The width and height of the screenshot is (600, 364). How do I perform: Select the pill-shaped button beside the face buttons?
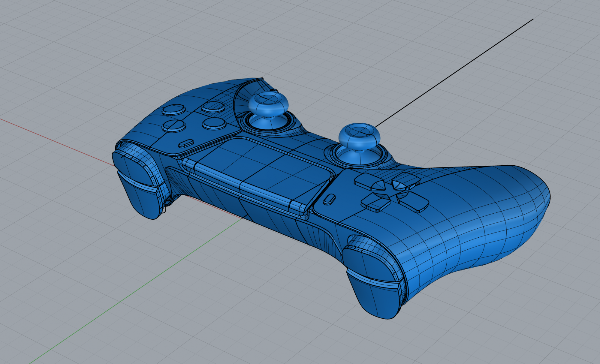coord(186,143)
